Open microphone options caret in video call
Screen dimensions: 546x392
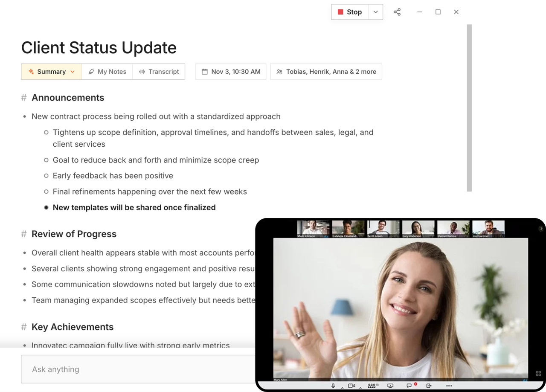click(342, 387)
